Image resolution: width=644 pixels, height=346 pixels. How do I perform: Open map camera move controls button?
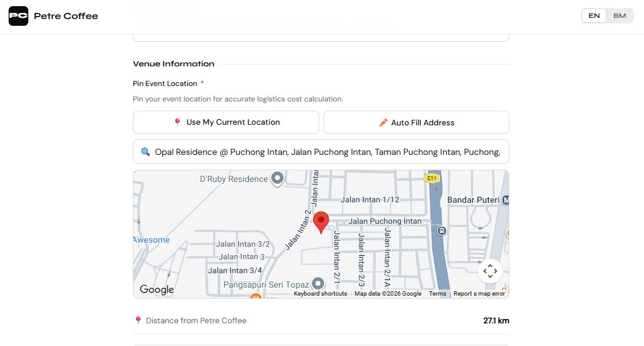point(490,271)
